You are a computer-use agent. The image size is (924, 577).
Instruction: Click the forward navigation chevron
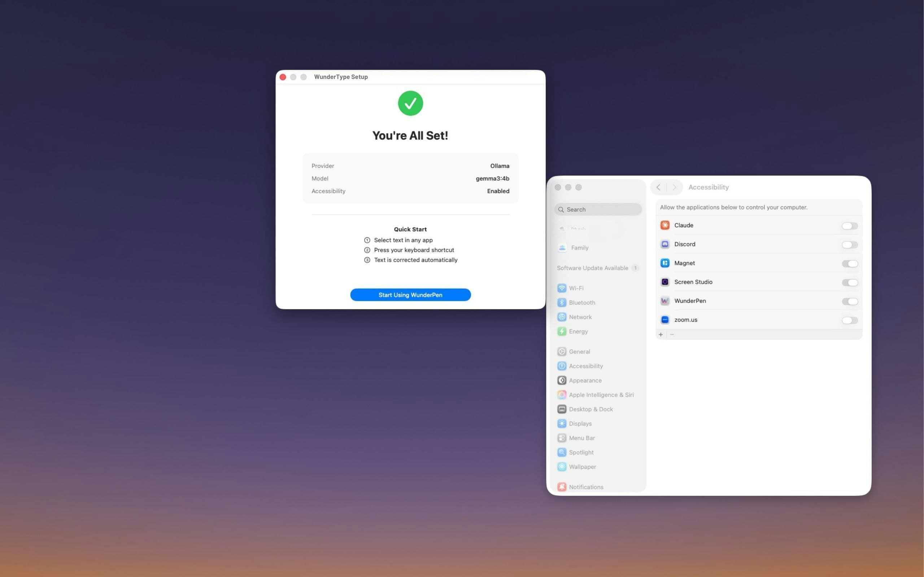coord(674,187)
